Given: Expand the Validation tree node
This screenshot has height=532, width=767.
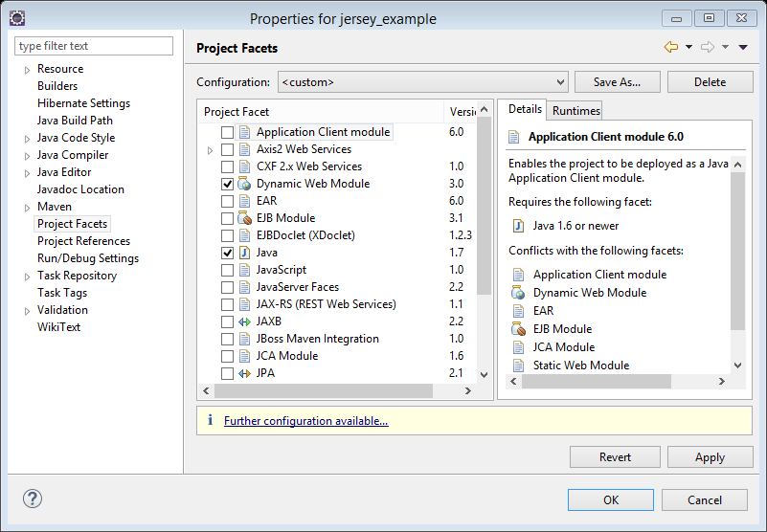Looking at the screenshot, I should pyautogui.click(x=28, y=311).
